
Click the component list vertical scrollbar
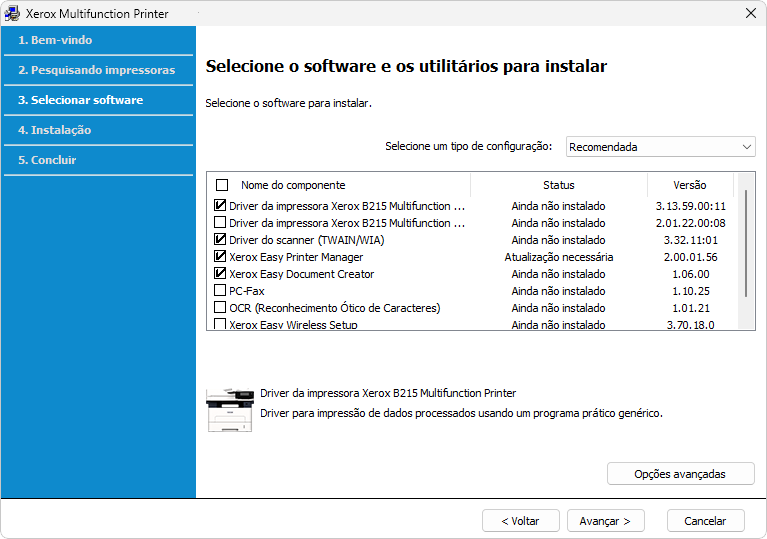point(746,244)
